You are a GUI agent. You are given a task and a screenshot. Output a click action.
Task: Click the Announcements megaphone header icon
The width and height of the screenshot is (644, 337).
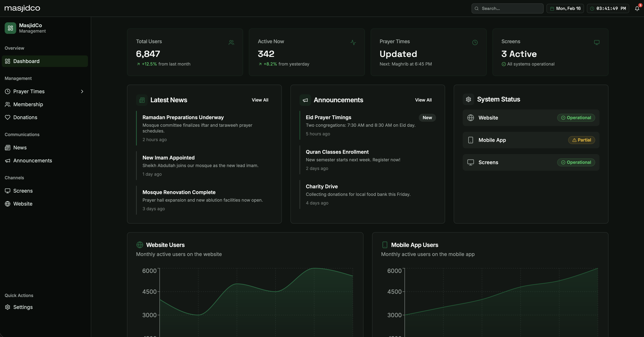305,100
